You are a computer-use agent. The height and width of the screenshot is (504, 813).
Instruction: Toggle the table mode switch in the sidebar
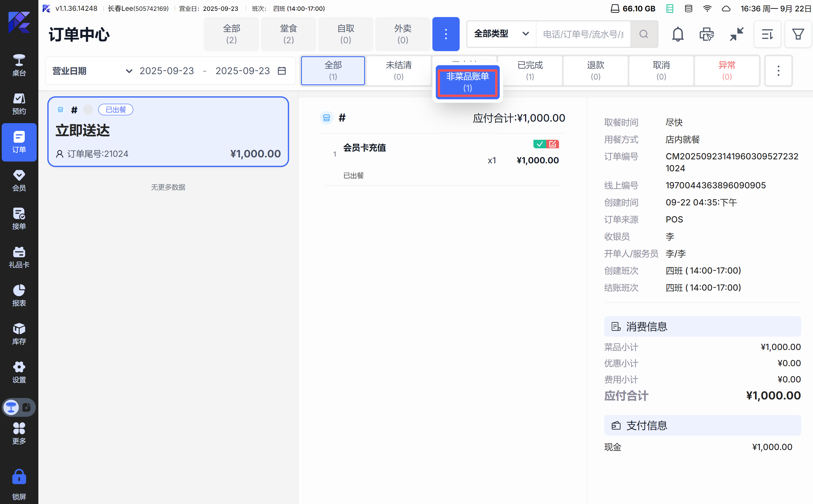click(19, 407)
